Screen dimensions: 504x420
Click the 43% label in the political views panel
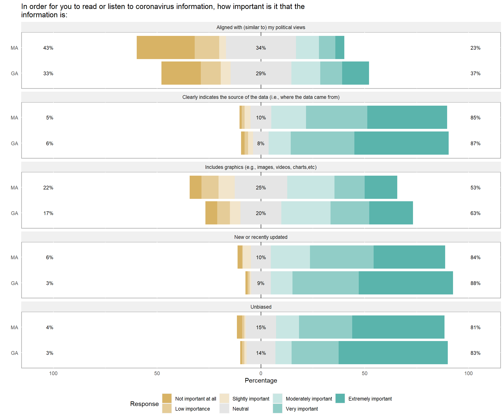coord(48,48)
